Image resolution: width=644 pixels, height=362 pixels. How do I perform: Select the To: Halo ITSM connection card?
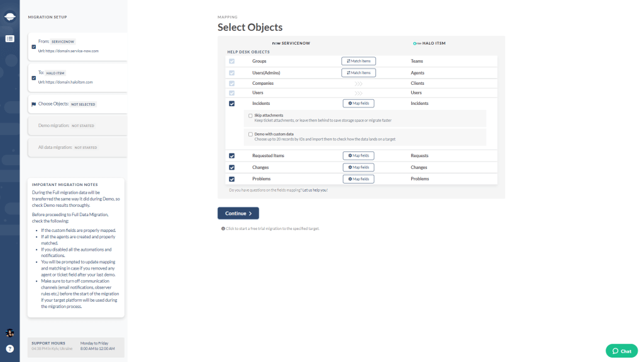pos(75,78)
